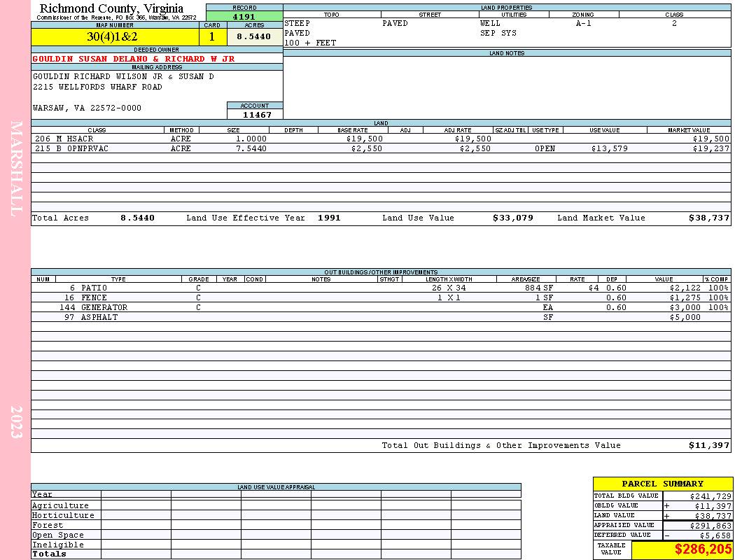Click the Land Use Value $33,079

[513, 218]
